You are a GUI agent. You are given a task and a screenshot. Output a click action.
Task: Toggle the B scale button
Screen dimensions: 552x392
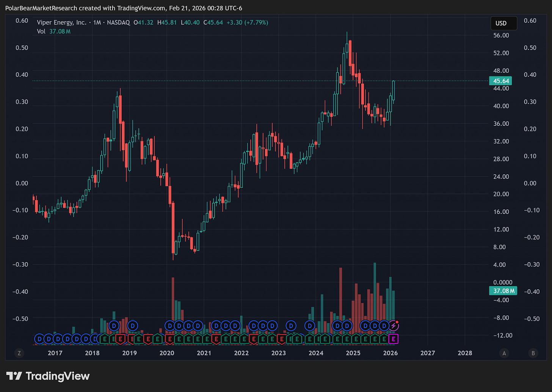point(533,353)
